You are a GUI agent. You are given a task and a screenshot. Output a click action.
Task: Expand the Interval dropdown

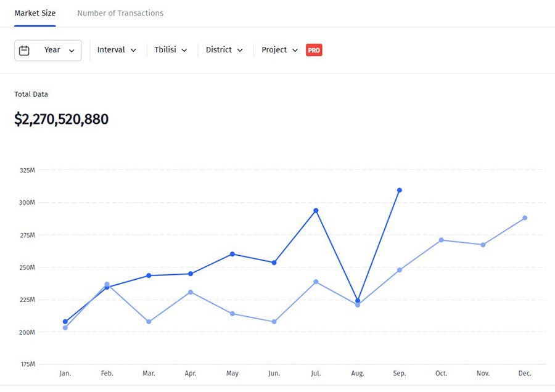click(x=117, y=50)
